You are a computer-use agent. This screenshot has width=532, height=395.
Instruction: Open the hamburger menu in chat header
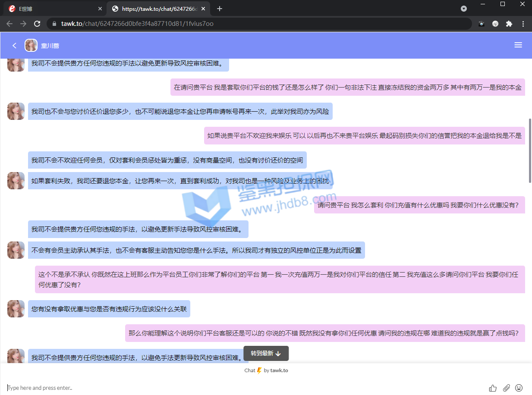pos(518,45)
